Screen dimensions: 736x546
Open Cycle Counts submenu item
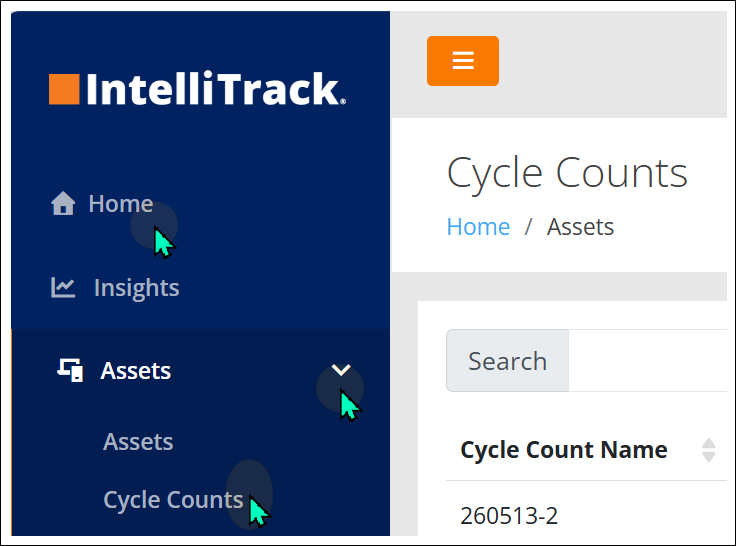[173, 500]
